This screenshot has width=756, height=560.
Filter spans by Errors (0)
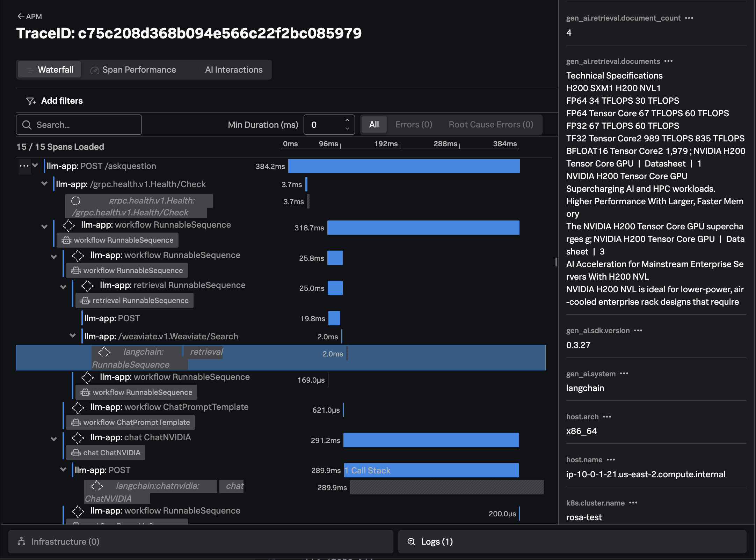pos(414,125)
